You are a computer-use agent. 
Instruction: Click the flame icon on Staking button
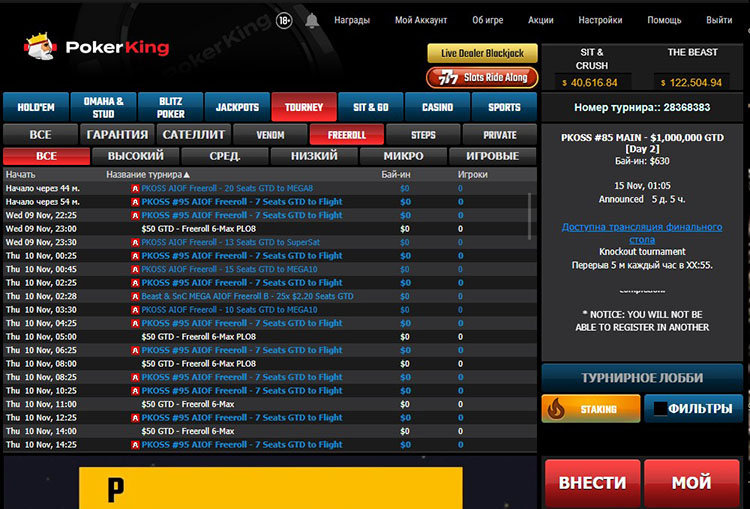pyautogui.click(x=556, y=409)
